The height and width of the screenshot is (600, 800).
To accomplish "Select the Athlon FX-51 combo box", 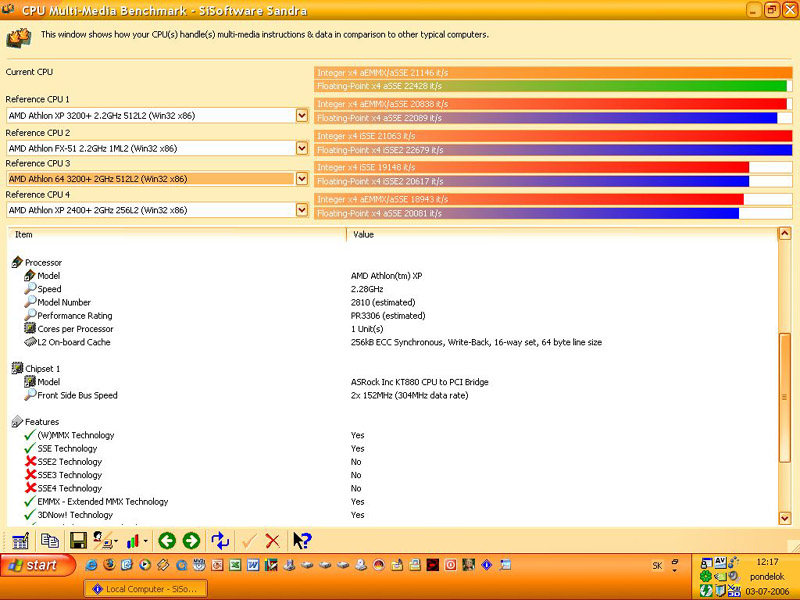I will pyautogui.click(x=157, y=148).
